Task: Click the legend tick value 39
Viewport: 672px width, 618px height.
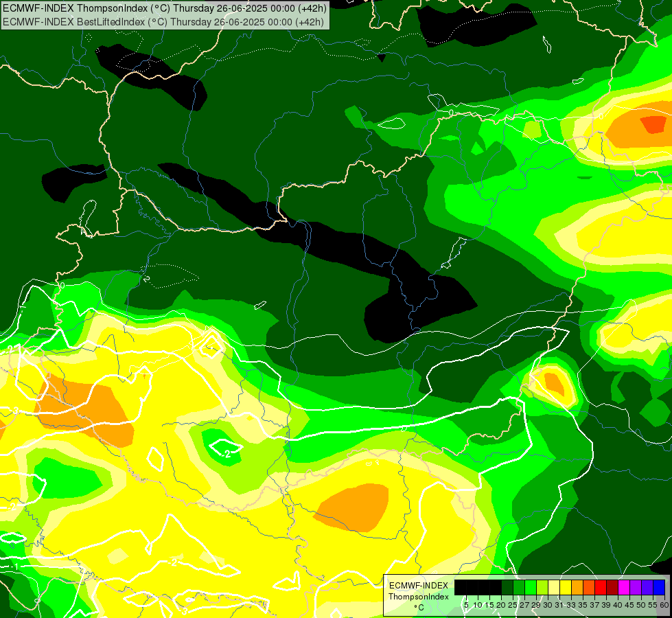Action: (x=606, y=605)
